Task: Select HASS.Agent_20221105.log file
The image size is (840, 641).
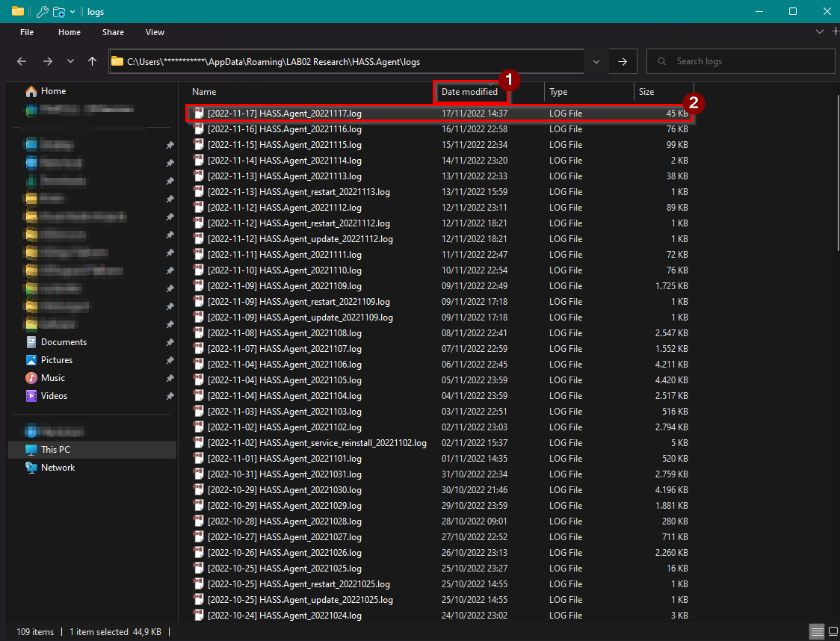Action: point(285,380)
